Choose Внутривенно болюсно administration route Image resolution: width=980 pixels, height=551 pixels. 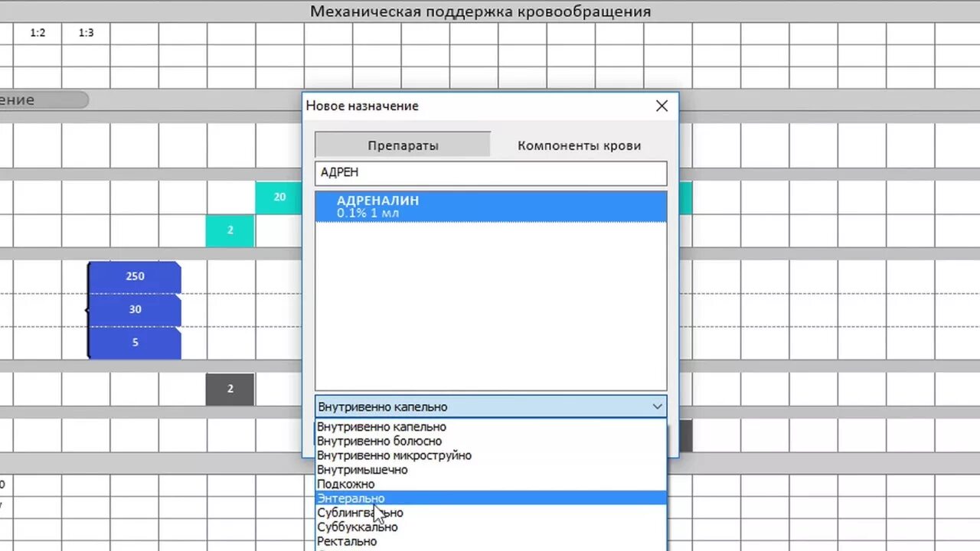tap(379, 441)
